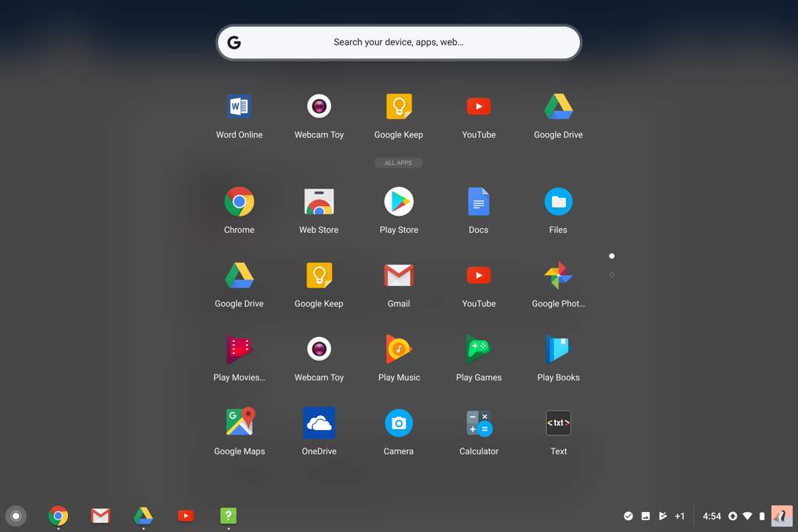Launch the Play Store
Image resolution: width=798 pixels, height=532 pixels.
tap(399, 201)
